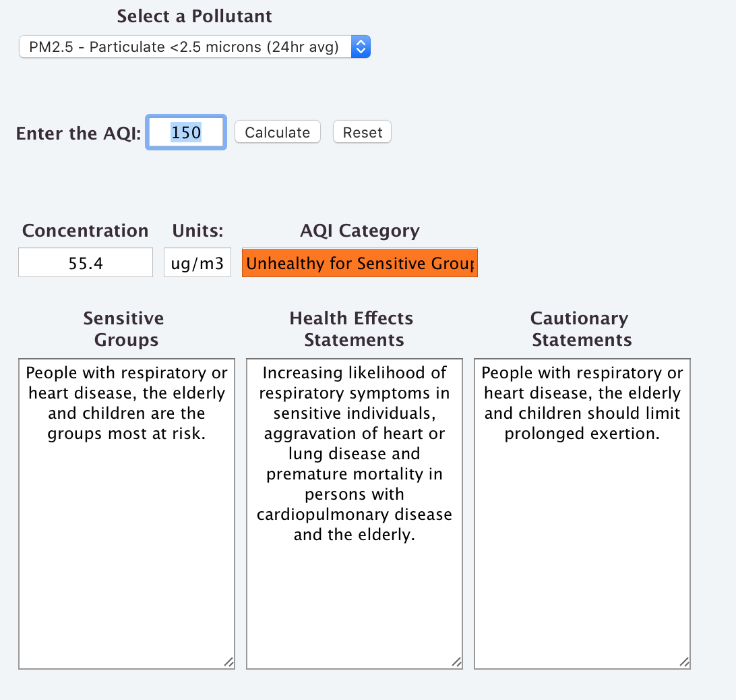Click the "Concentration" label
Viewport: 736px width, 700px height.
[86, 231]
